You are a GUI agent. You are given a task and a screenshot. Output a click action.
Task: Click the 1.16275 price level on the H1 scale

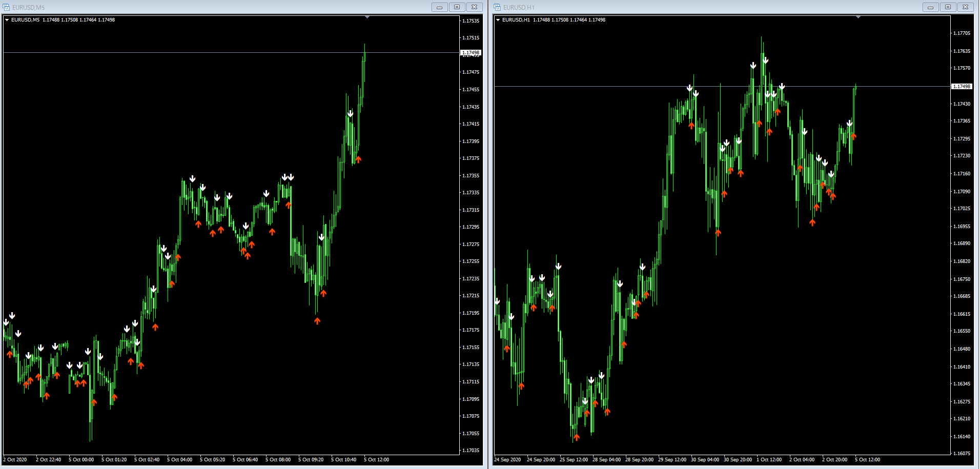962,402
